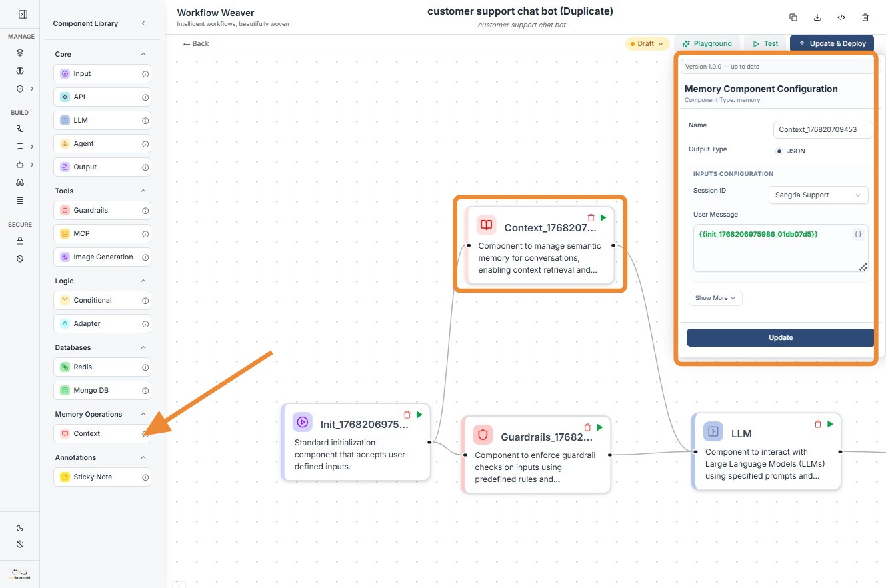The image size is (886, 588).
Task: Run the LLM node with its play icon
Action: [830, 424]
